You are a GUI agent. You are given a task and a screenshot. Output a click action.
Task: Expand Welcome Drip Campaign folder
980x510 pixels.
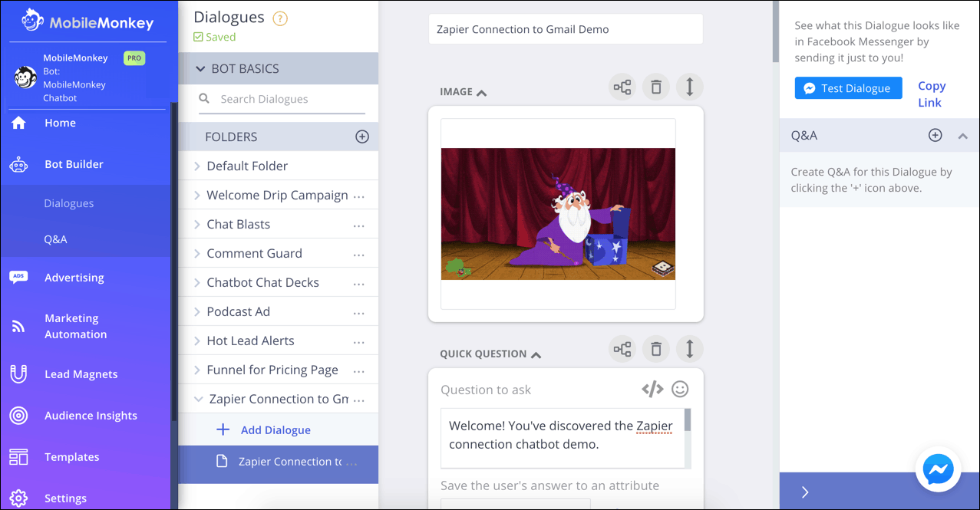point(197,195)
